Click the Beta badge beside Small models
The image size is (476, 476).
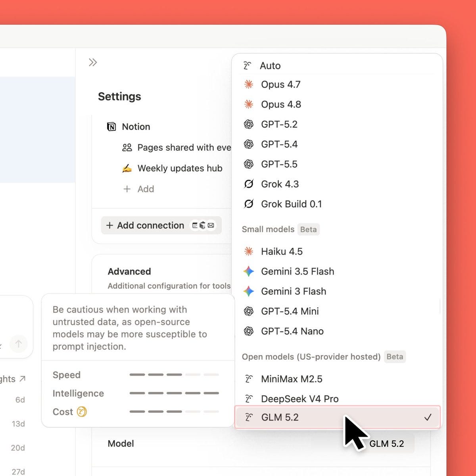[309, 229]
